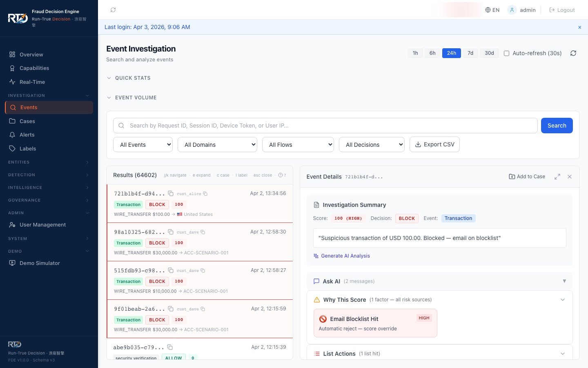Open Labels in the sidebar

pyautogui.click(x=27, y=148)
